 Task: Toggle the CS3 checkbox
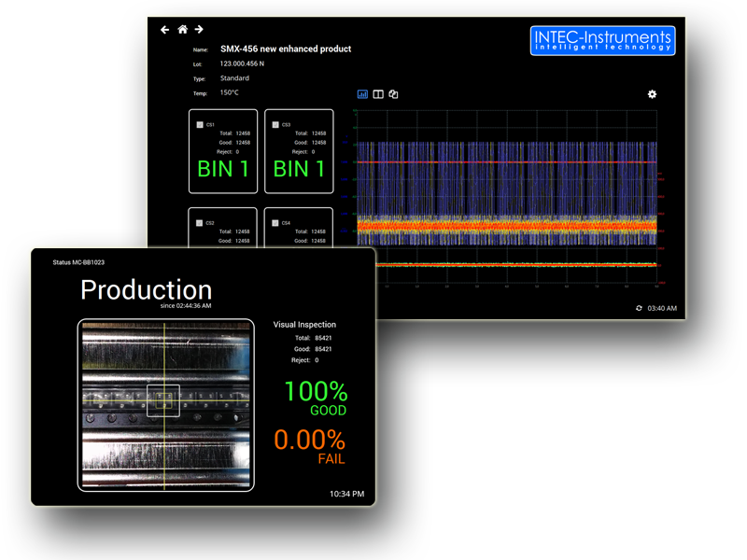[x=275, y=124]
